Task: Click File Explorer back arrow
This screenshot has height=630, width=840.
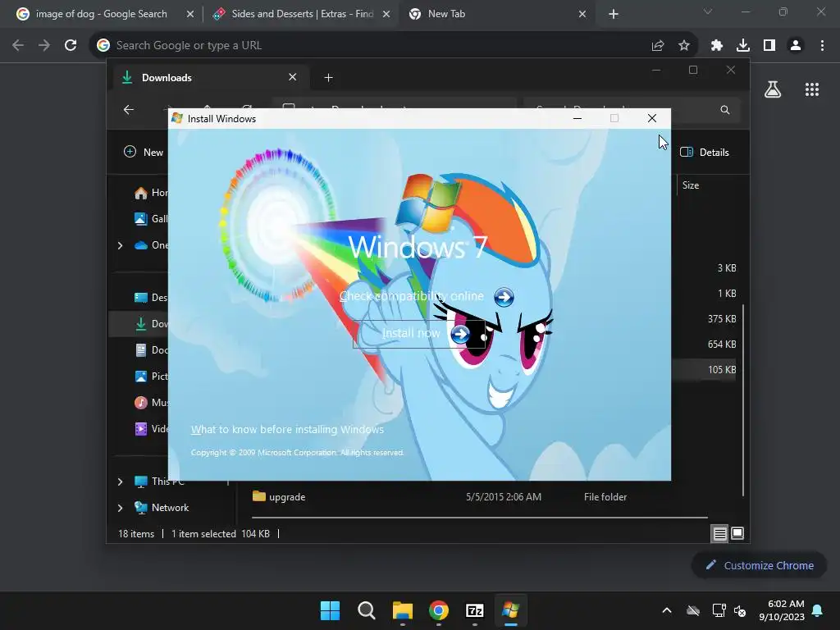Action: click(x=129, y=110)
